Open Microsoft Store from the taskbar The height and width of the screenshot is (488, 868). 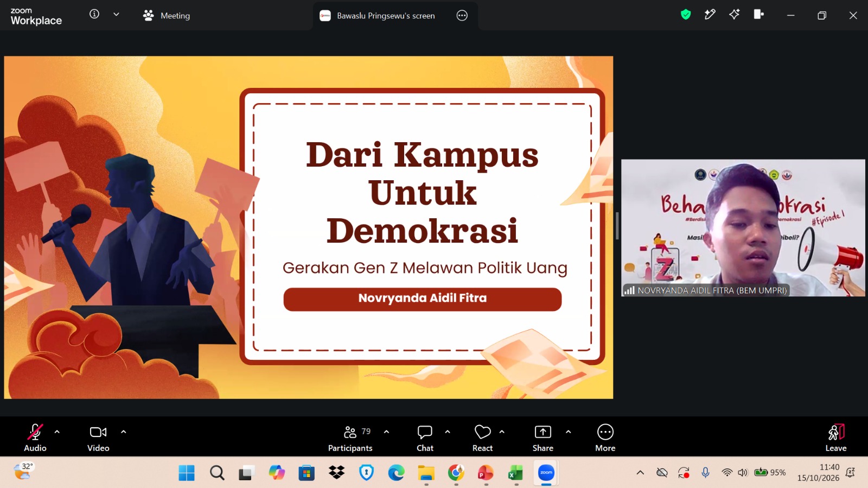(307, 473)
